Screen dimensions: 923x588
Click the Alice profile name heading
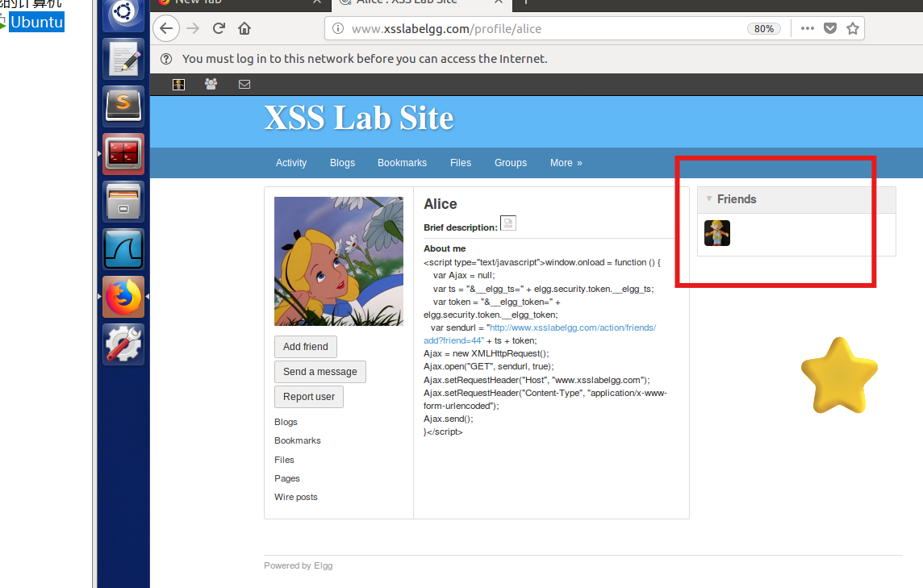[x=441, y=204]
